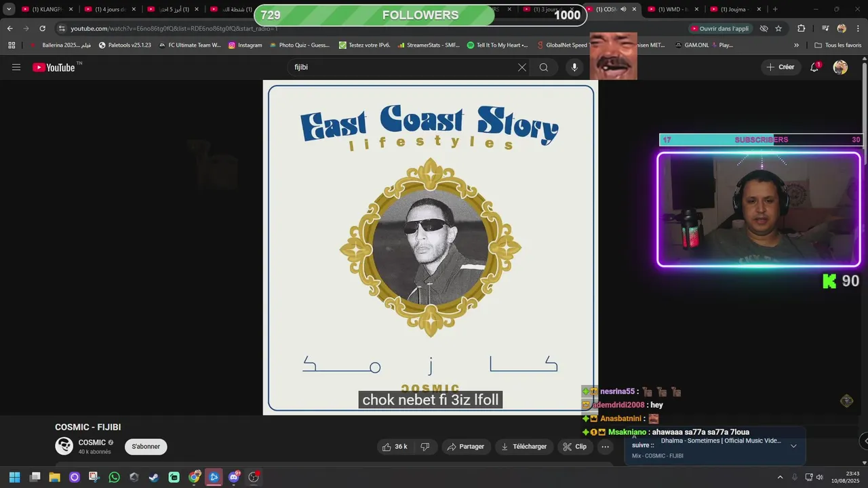Go back with the browser back arrow
868x488 pixels.
[x=10, y=28]
